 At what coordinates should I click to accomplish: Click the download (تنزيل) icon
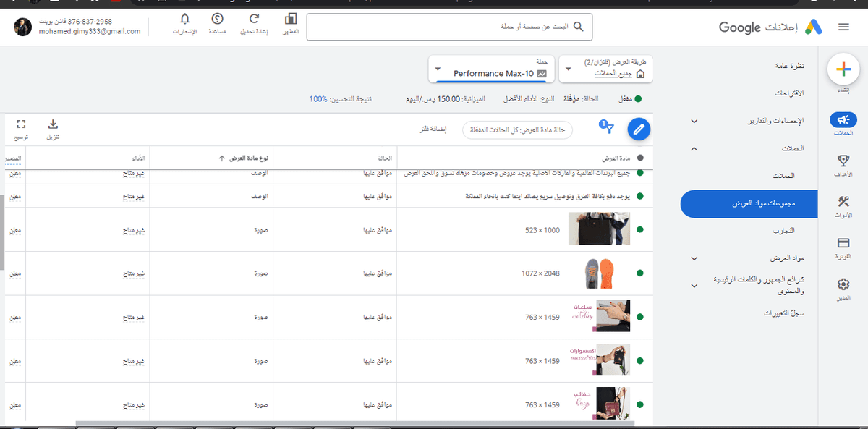53,124
